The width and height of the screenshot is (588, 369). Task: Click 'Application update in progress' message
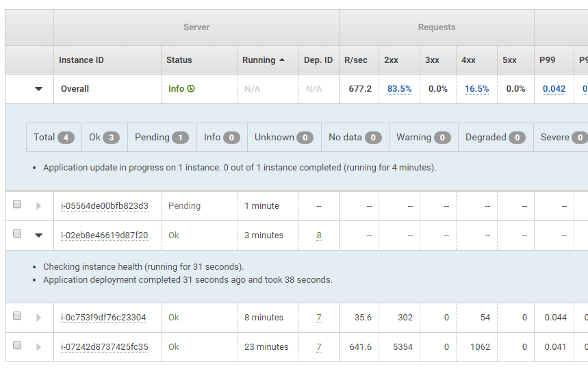pyautogui.click(x=240, y=167)
